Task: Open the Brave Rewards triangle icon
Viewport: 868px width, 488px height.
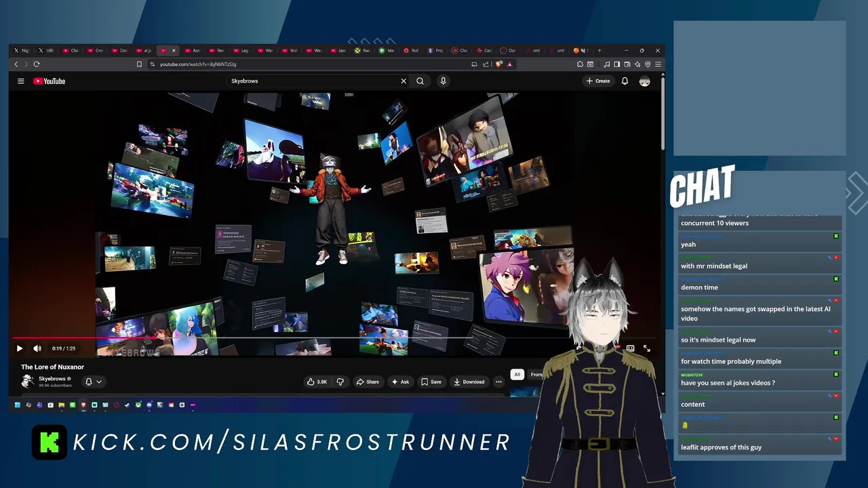Action: [509, 64]
